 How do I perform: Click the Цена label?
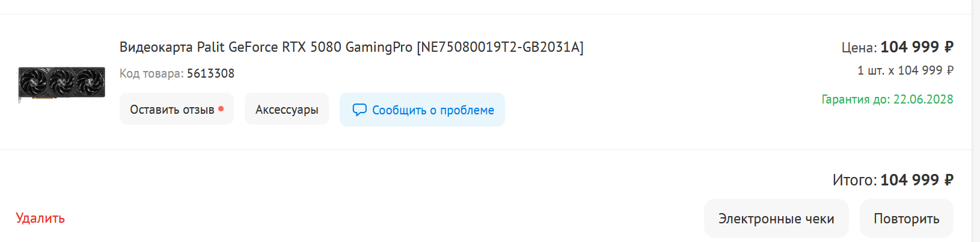[x=859, y=48]
